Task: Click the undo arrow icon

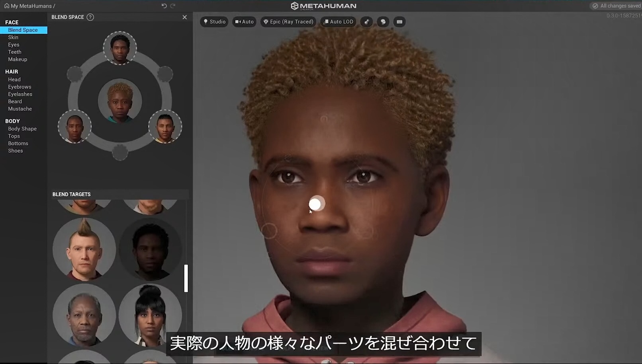Action: tap(164, 6)
